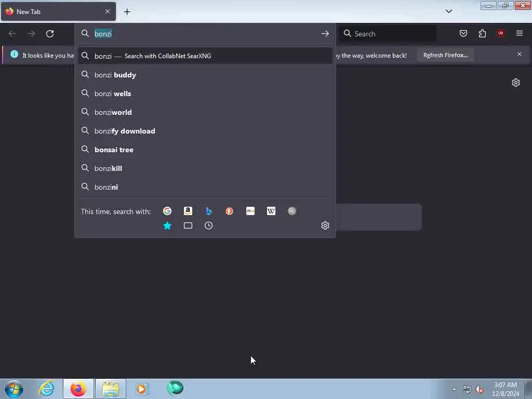Close the New Tab tab
The height and width of the screenshot is (399, 532).
coord(108,11)
